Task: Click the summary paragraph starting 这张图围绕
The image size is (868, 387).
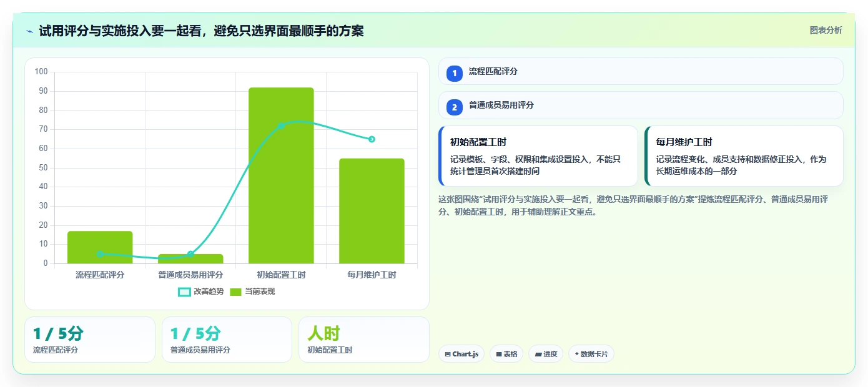Action: [x=633, y=205]
